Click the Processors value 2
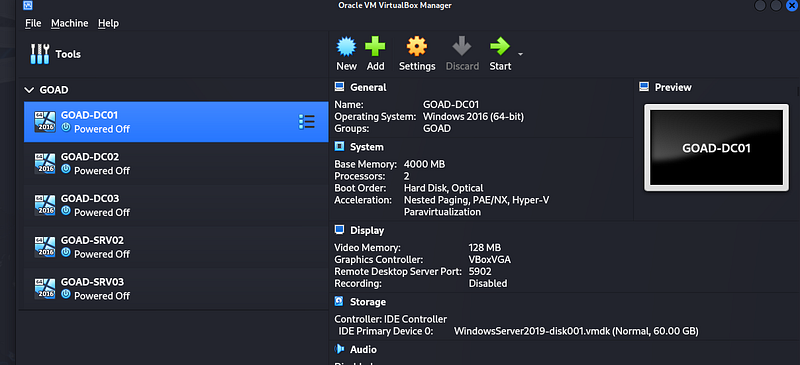 click(x=407, y=176)
